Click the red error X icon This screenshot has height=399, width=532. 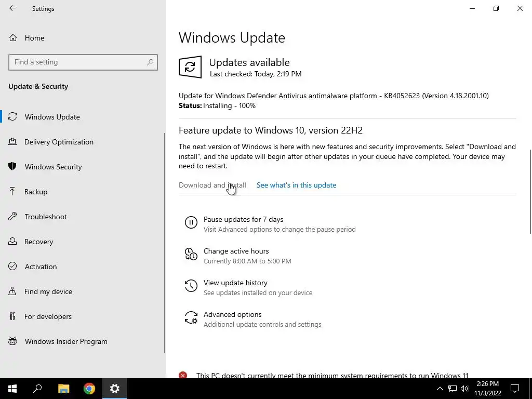tap(183, 375)
